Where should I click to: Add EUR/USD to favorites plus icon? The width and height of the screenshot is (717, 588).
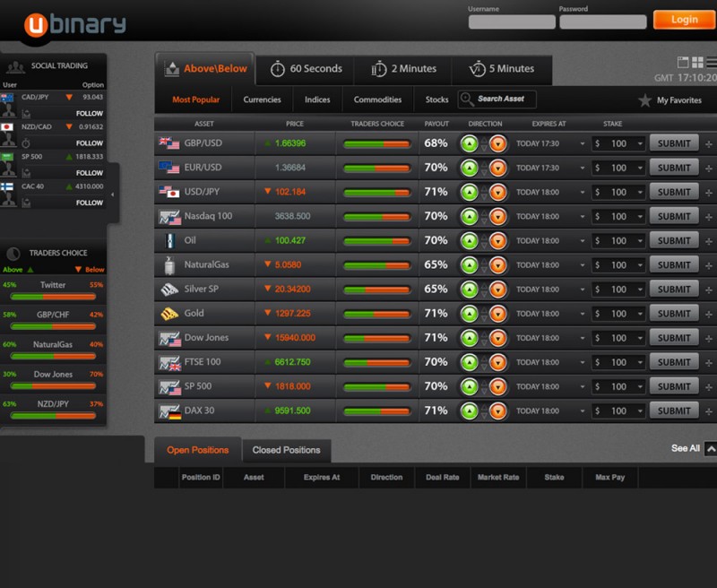pyautogui.click(x=709, y=169)
